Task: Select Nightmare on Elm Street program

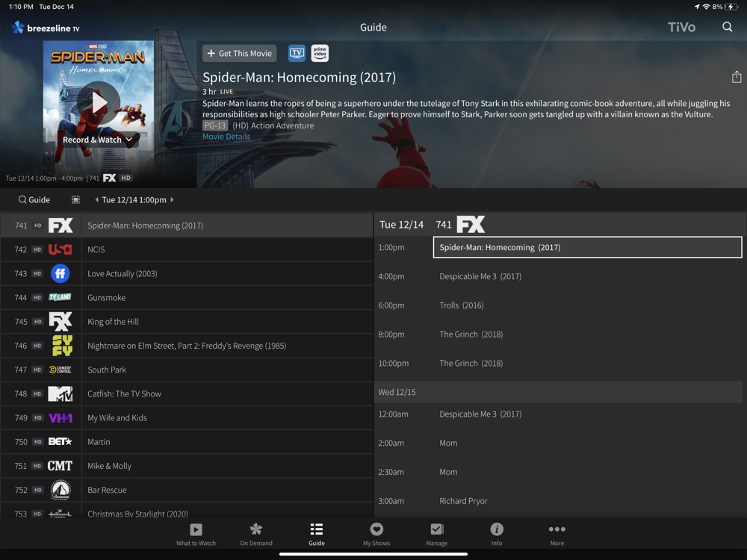Action: 227,346
